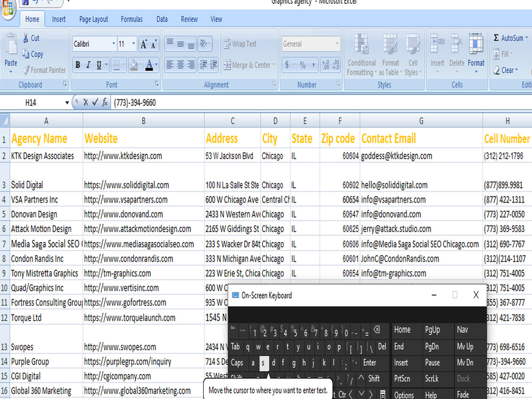532x399 pixels.
Task: Align text left
Action: pyautogui.click(x=170, y=64)
